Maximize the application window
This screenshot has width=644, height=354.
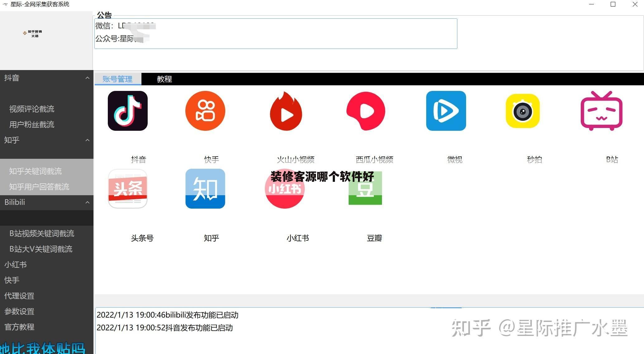pyautogui.click(x=613, y=4)
